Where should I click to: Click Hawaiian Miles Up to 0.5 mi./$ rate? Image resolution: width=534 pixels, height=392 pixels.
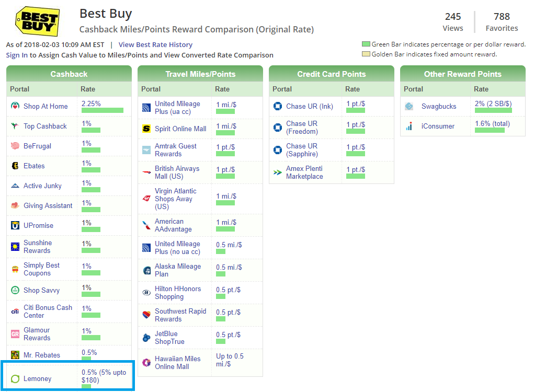230,360
